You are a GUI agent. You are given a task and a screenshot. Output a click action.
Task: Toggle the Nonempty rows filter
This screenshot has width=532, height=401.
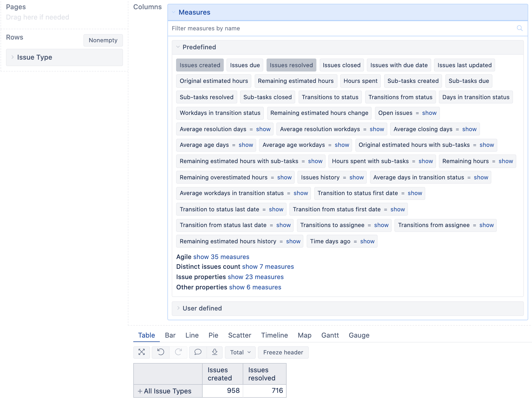[103, 40]
